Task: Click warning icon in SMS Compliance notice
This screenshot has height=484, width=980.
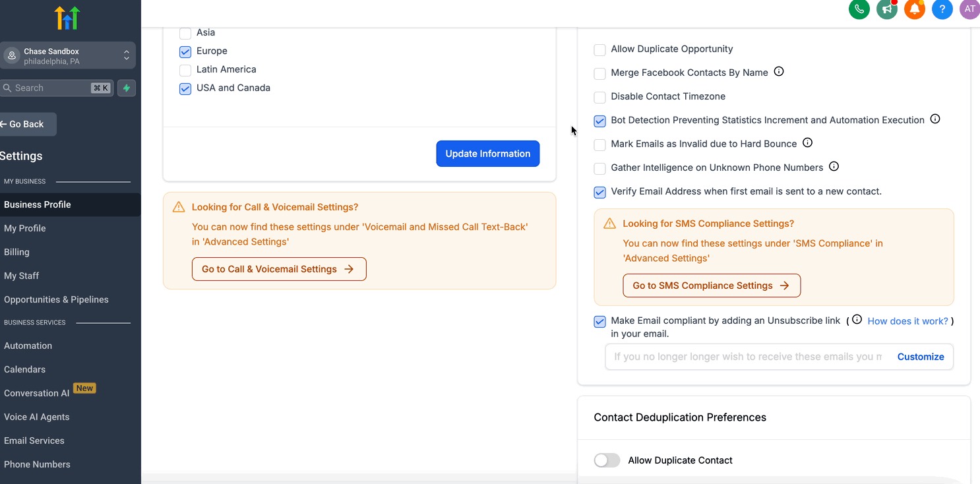Action: click(x=610, y=224)
